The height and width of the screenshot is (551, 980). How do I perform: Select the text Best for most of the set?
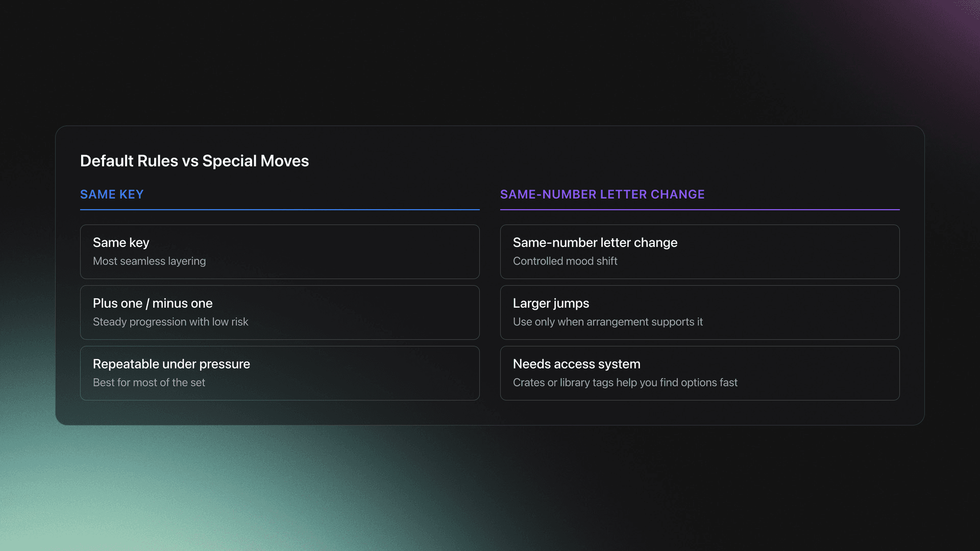(x=149, y=382)
